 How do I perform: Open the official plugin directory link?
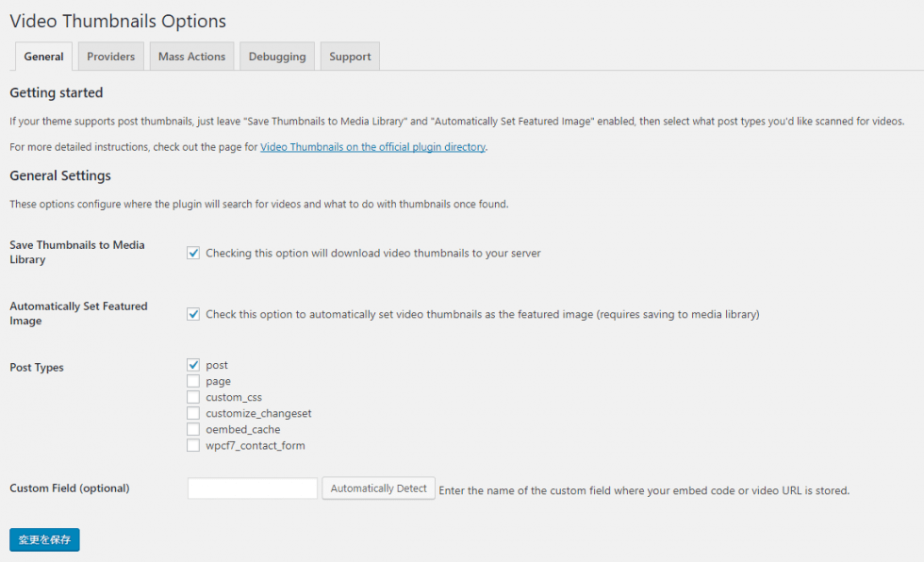372,147
